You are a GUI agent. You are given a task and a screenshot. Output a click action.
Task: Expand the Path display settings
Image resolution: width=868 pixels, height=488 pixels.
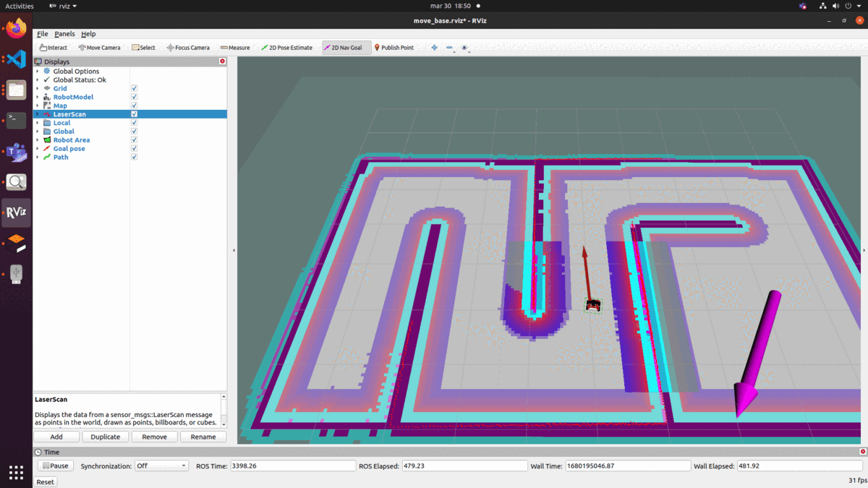pyautogui.click(x=38, y=157)
